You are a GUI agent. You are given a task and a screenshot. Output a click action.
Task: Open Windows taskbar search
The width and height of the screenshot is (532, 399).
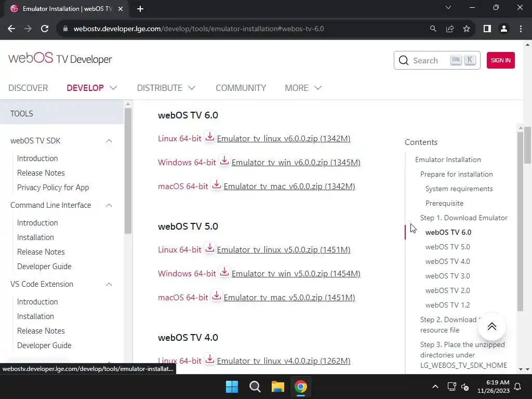point(255,387)
